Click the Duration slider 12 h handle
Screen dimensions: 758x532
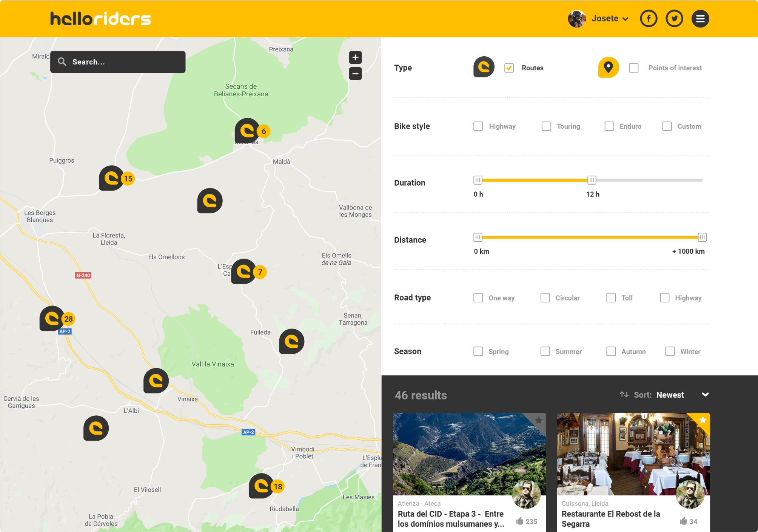click(x=592, y=180)
